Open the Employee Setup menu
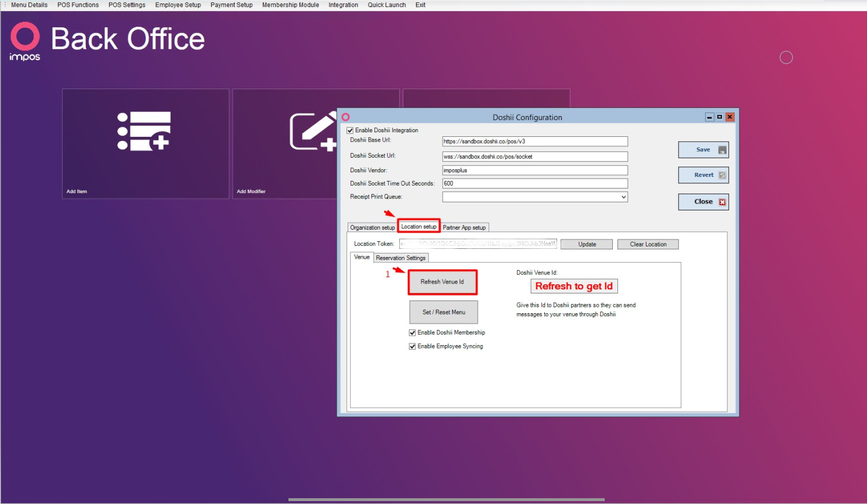The width and height of the screenshot is (867, 504). 178,5
